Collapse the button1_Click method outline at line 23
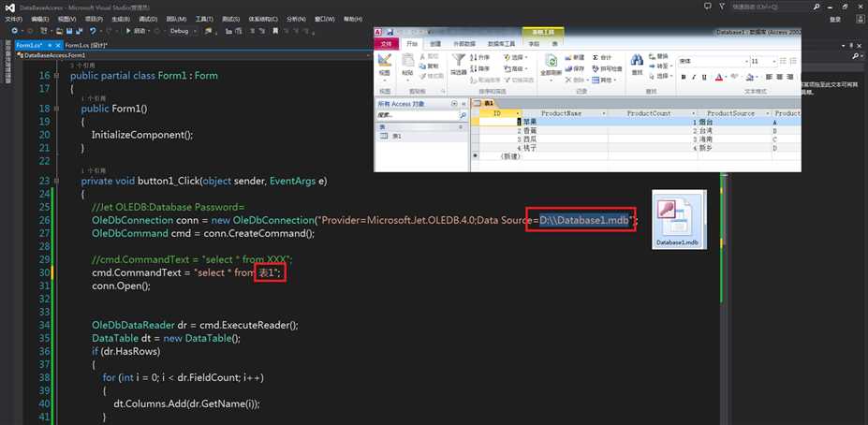The height and width of the screenshot is (425, 868). [x=57, y=181]
